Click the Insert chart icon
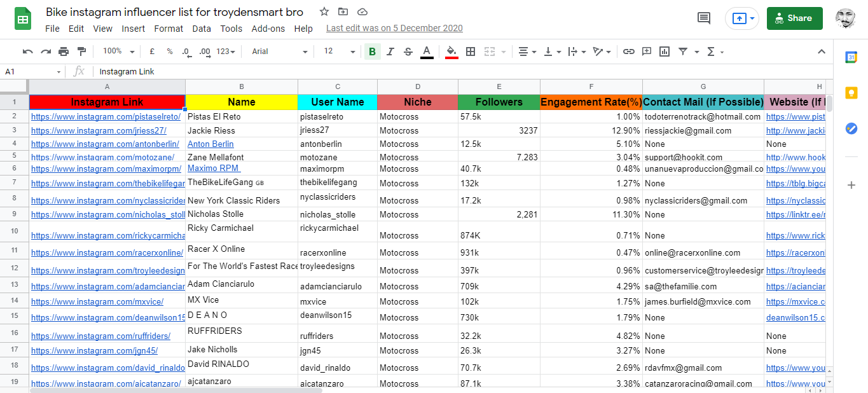The height and width of the screenshot is (393, 868). [665, 52]
